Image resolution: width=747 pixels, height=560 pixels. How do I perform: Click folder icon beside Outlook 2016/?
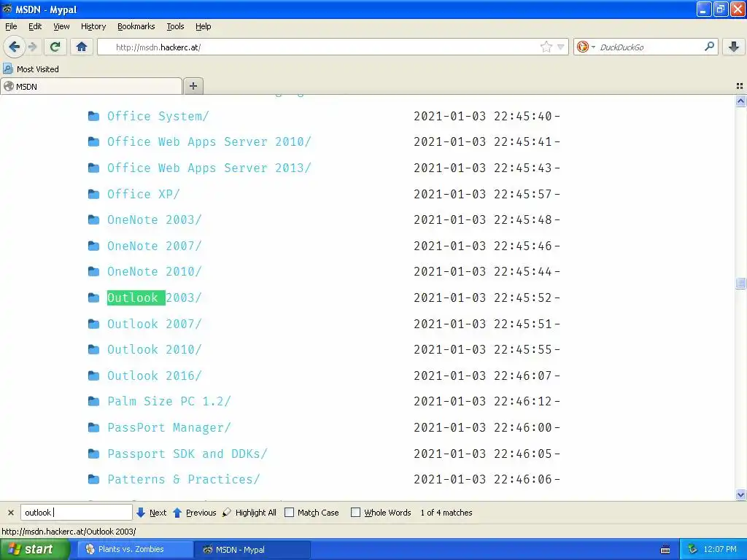[x=94, y=376]
